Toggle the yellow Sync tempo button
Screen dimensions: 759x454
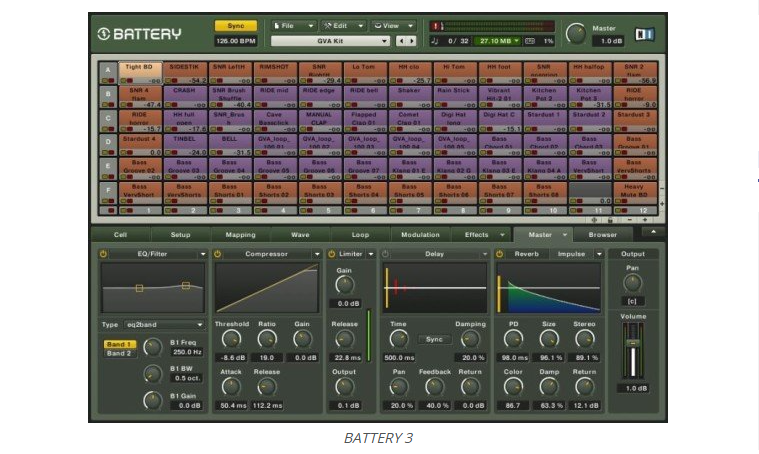click(236, 26)
